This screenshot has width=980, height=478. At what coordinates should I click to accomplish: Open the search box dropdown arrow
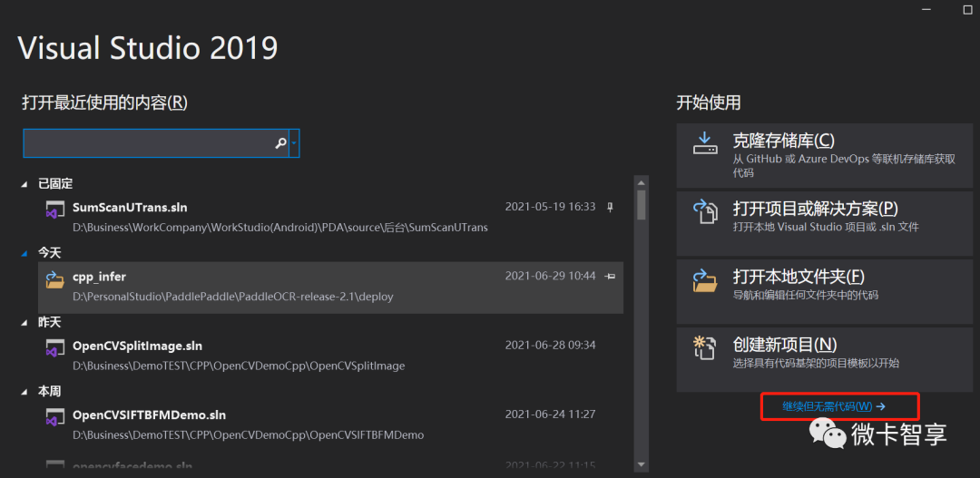click(294, 143)
